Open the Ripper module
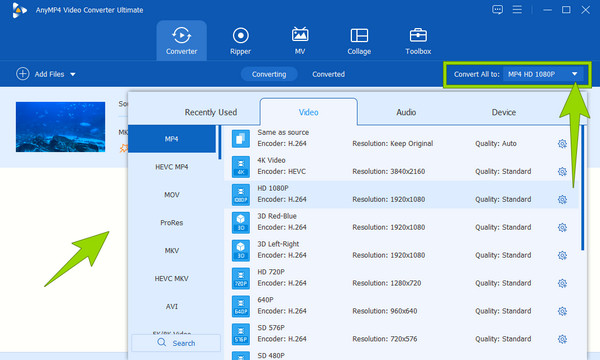Viewport: 600px width, 360px height. pos(240,41)
